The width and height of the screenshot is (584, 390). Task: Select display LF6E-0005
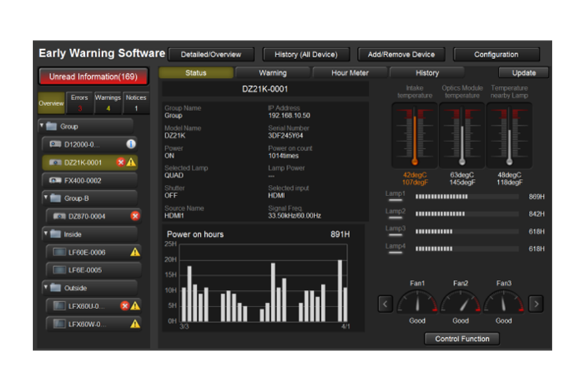coord(93,270)
